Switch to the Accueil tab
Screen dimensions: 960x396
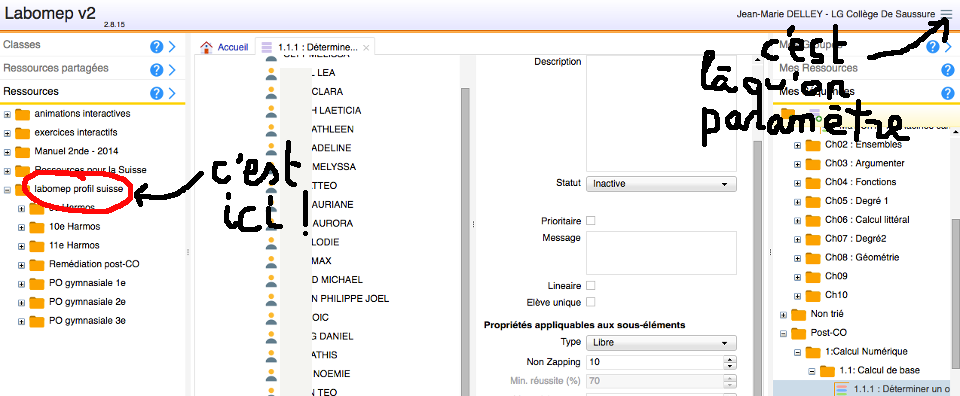pyautogui.click(x=224, y=47)
